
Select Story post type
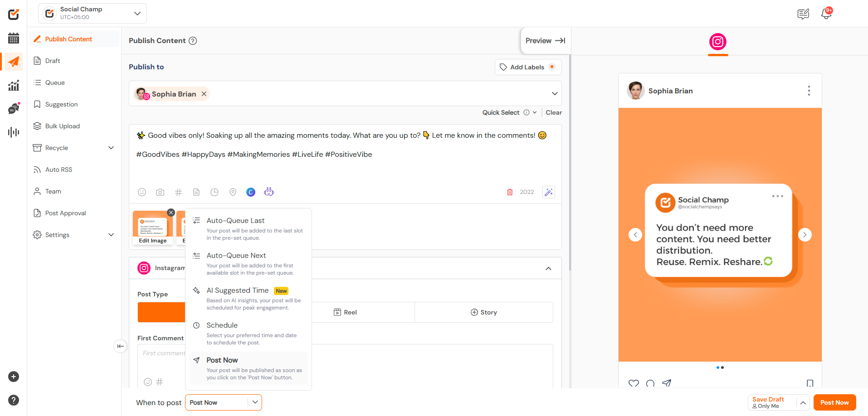[484, 312]
